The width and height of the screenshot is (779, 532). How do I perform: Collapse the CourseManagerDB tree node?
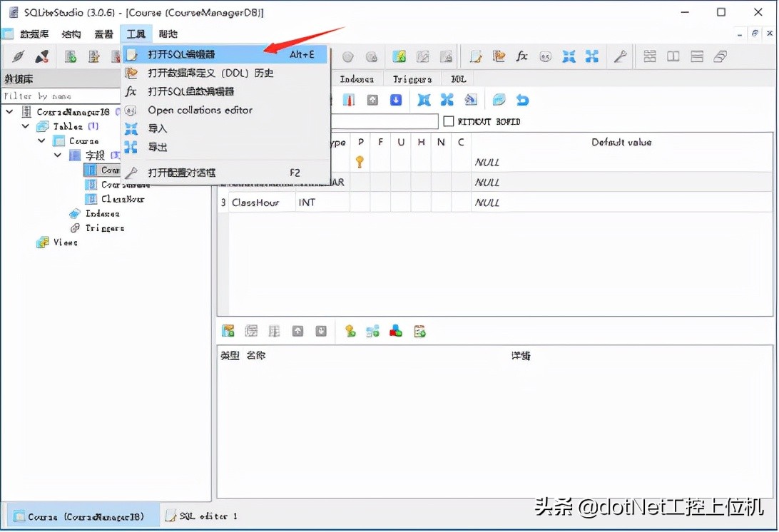coord(9,111)
